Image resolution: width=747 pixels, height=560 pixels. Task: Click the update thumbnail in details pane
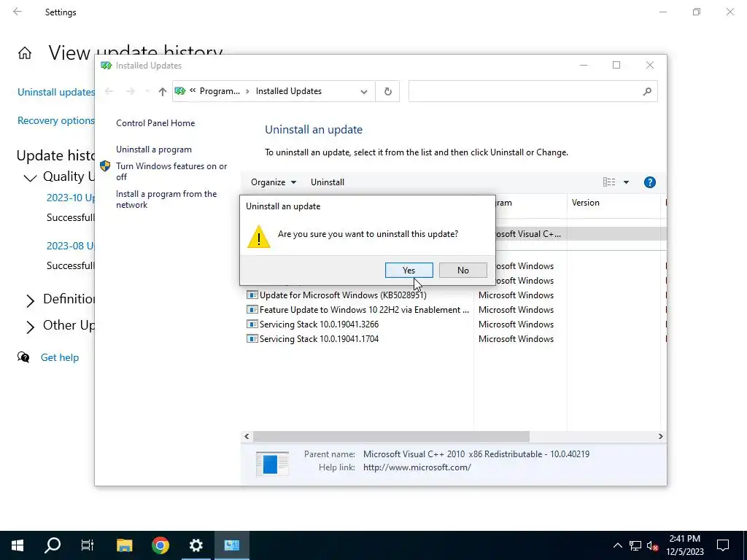272,463
